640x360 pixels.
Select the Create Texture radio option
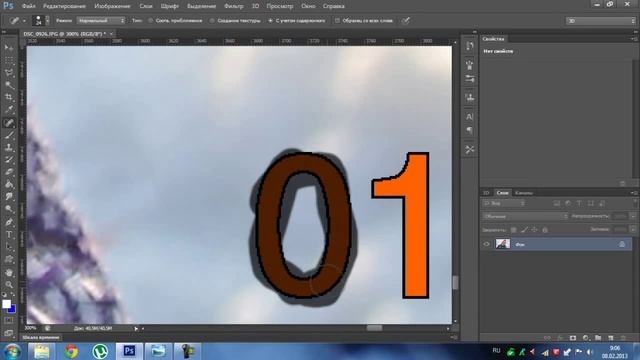(x=212, y=20)
